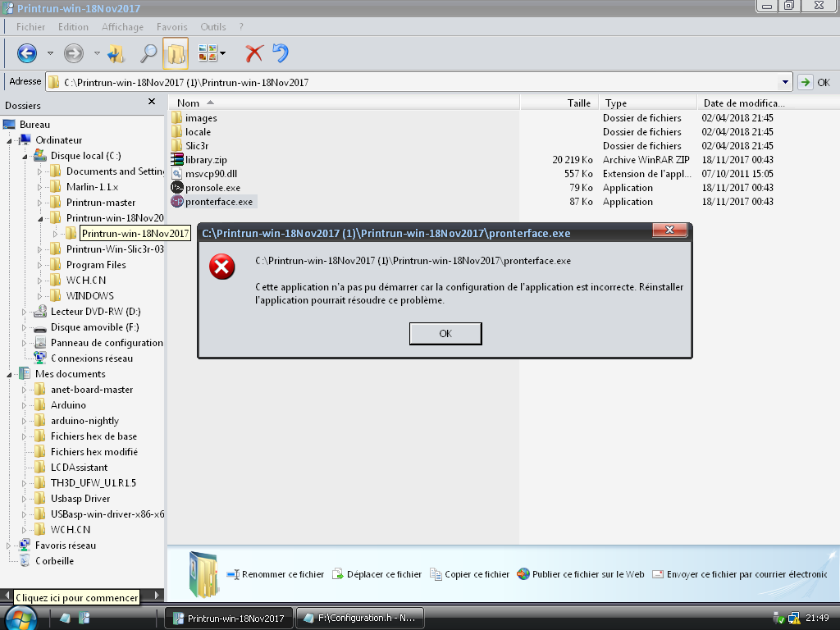This screenshot has height=630, width=840.
Task: Expand the WINDOWS folder node
Action: [x=40, y=296]
